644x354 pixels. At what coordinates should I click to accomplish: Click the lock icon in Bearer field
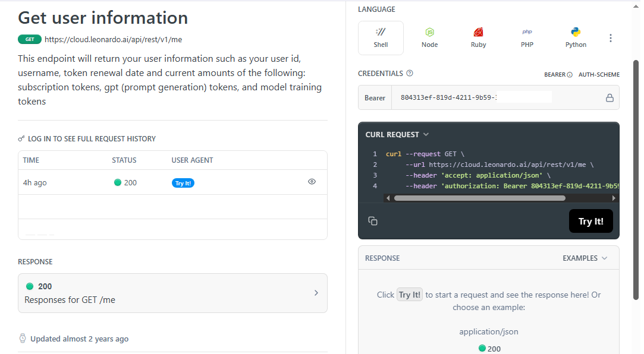click(x=610, y=97)
